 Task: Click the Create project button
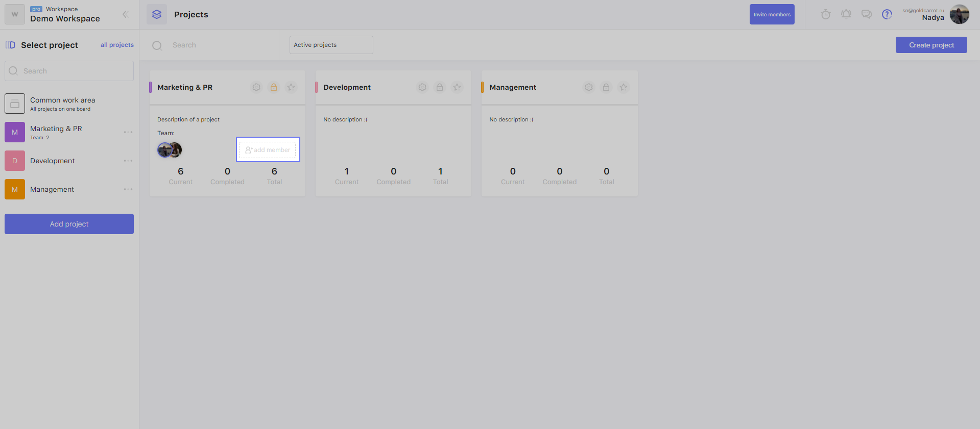pos(931,45)
